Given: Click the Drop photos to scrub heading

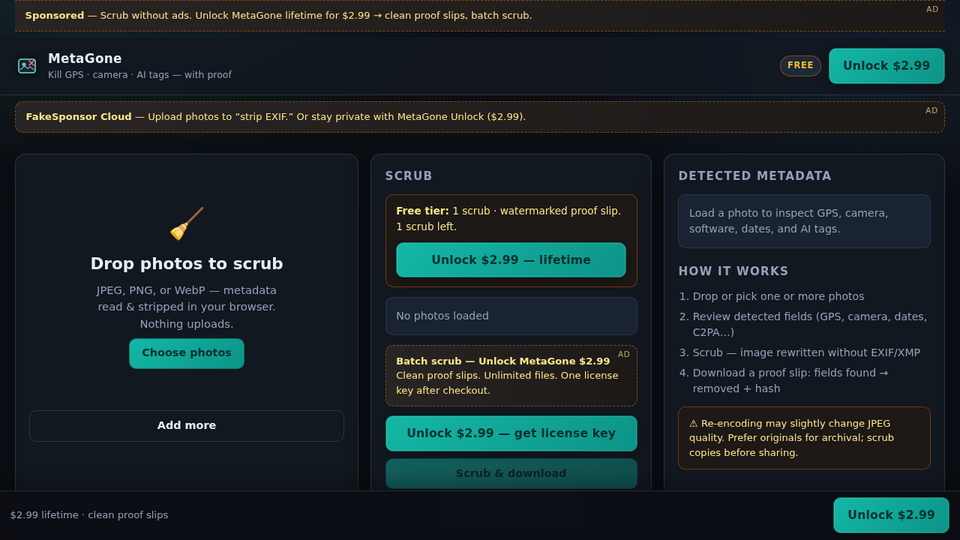Looking at the screenshot, I should [x=187, y=263].
